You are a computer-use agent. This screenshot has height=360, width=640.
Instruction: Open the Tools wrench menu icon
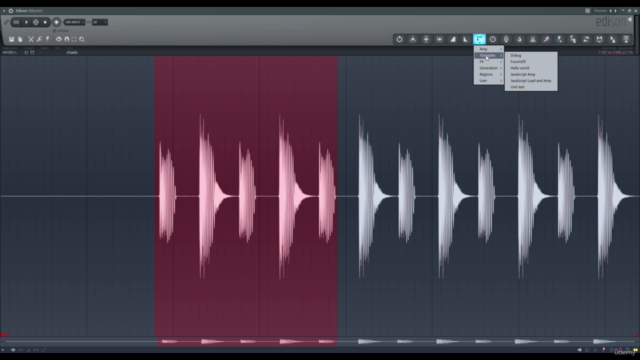(x=39, y=39)
